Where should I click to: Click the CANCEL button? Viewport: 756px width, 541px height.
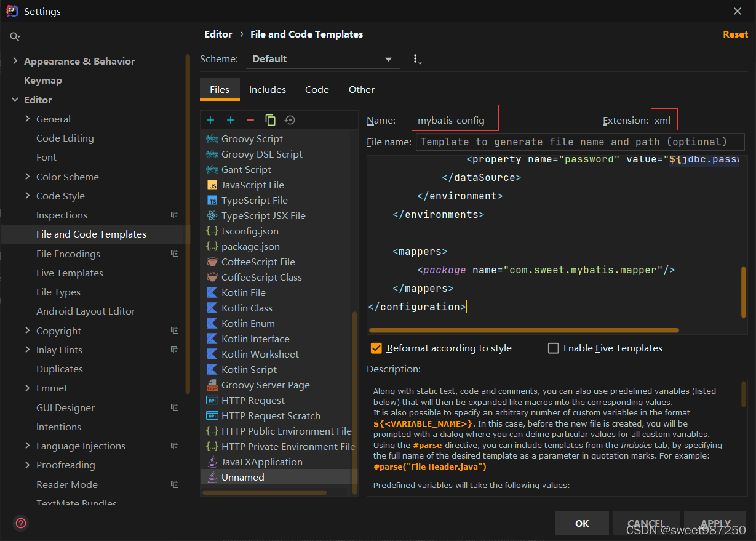[x=646, y=523]
